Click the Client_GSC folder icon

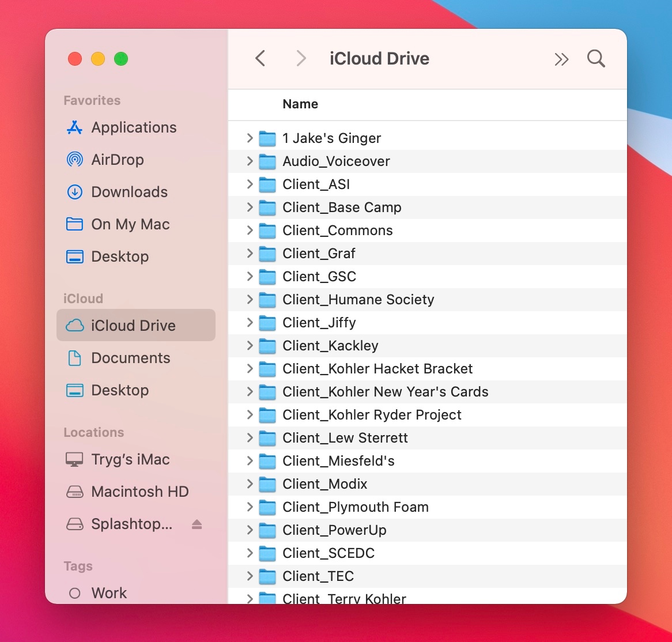267,277
